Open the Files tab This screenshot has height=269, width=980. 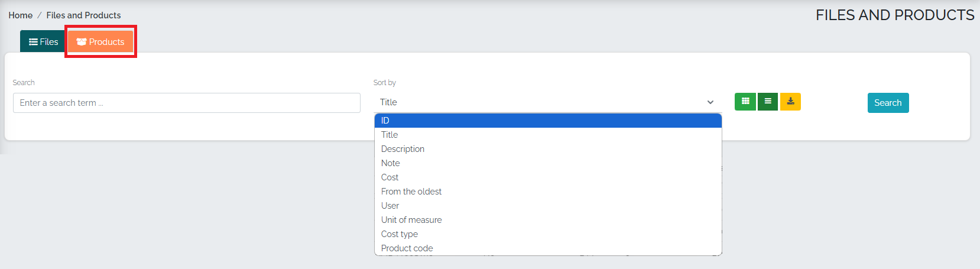pos(43,41)
